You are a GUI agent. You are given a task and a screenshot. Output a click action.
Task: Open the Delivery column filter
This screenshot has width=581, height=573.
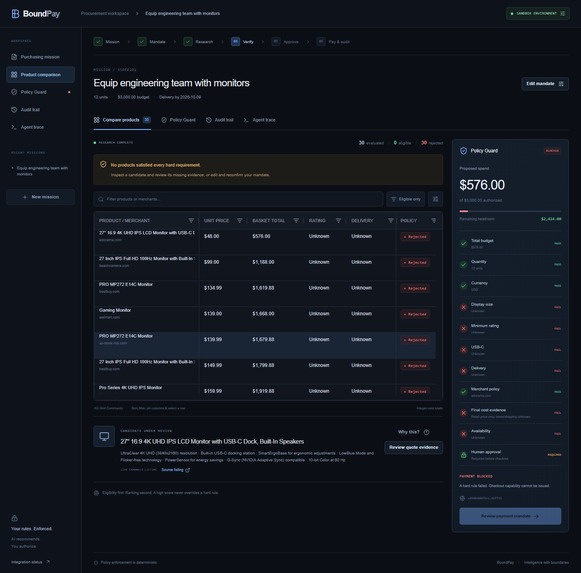click(x=391, y=221)
